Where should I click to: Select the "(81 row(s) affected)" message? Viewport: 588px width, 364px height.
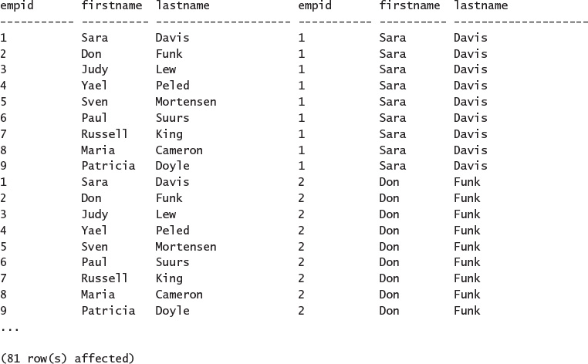pos(68,358)
